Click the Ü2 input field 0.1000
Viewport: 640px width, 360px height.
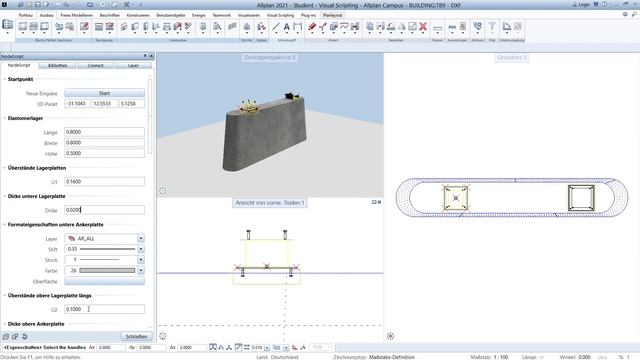click(104, 309)
